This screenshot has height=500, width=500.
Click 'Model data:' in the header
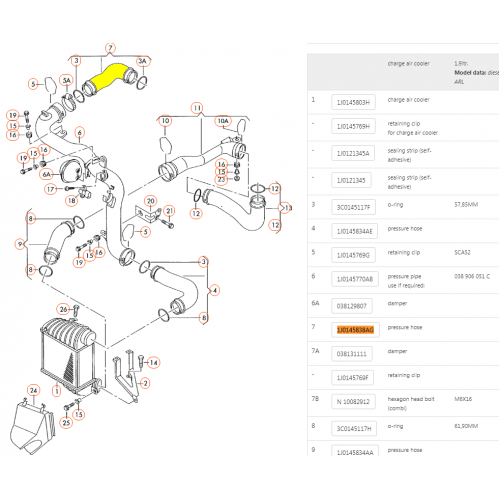point(470,72)
